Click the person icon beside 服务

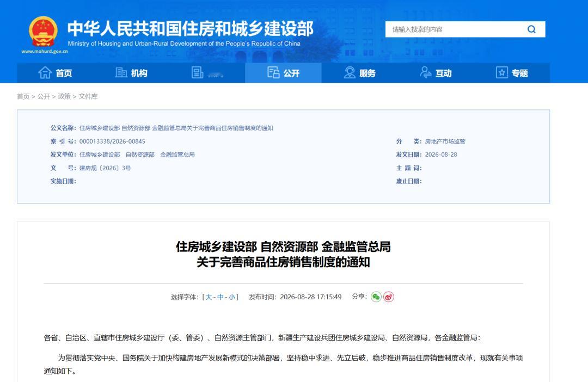(x=350, y=72)
